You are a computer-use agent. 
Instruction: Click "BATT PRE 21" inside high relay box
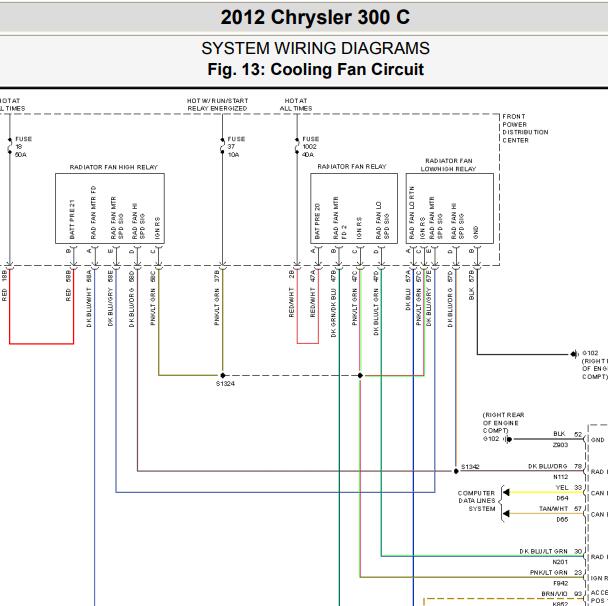72,219
